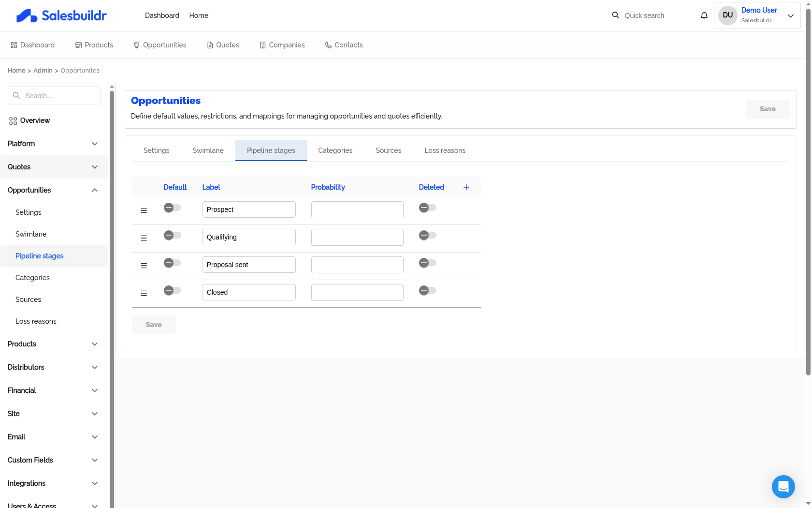812x508 pixels.
Task: Switch to the Swimlane tab
Action: click(208, 150)
